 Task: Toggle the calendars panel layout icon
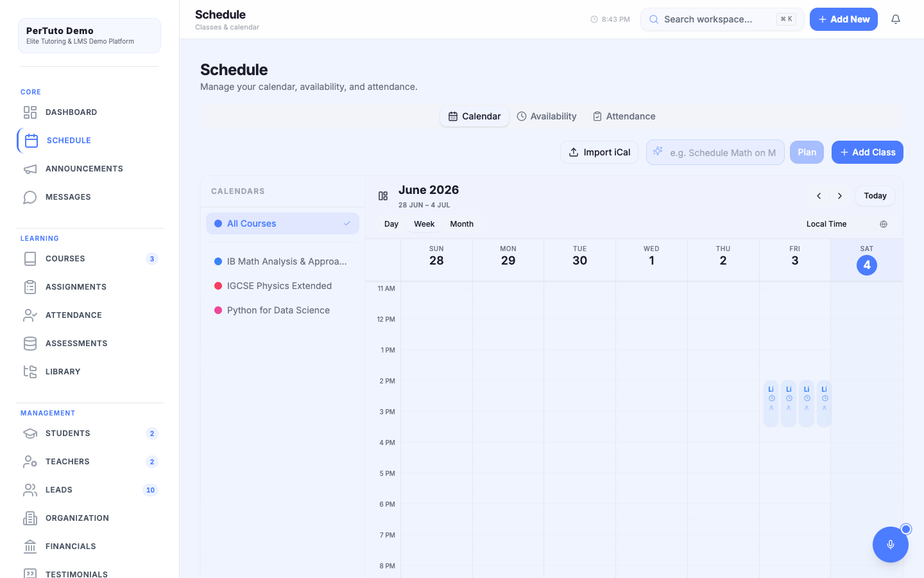click(x=383, y=196)
